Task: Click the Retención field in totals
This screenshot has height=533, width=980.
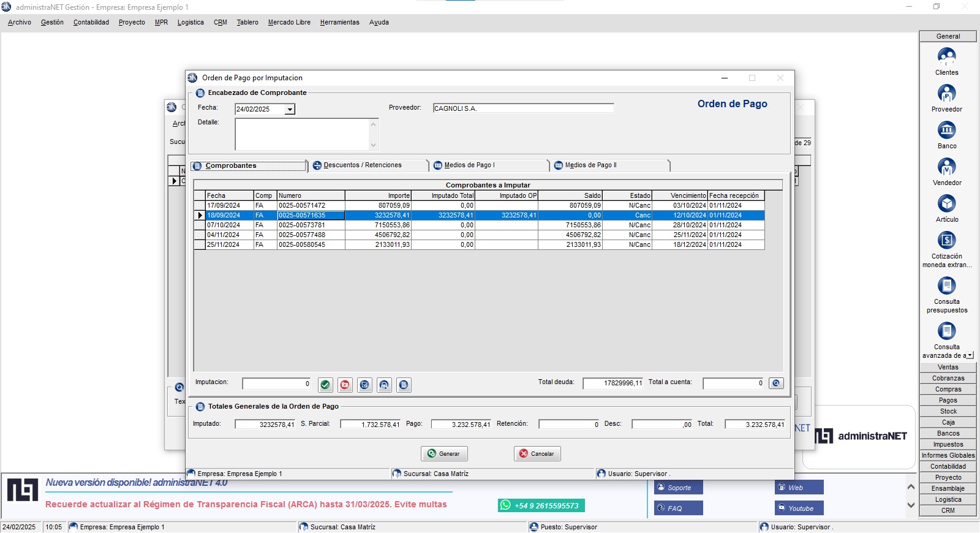Action: [x=569, y=425]
